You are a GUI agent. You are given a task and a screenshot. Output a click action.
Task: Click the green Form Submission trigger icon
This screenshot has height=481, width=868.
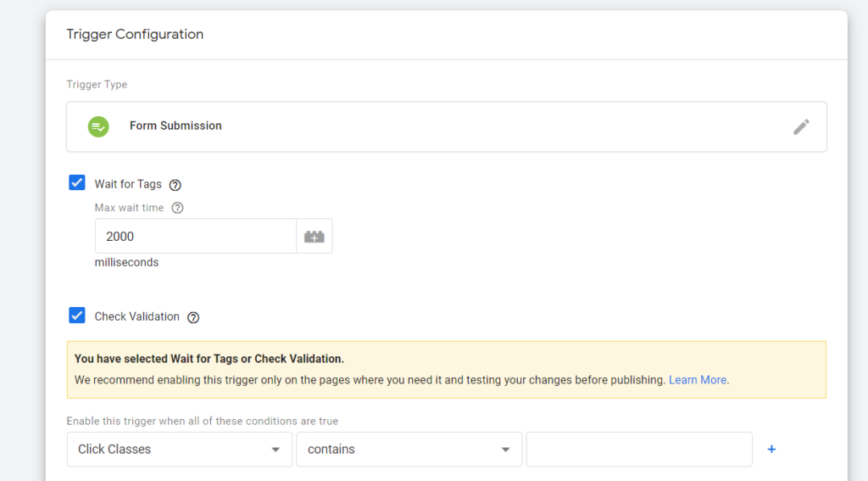tap(98, 126)
